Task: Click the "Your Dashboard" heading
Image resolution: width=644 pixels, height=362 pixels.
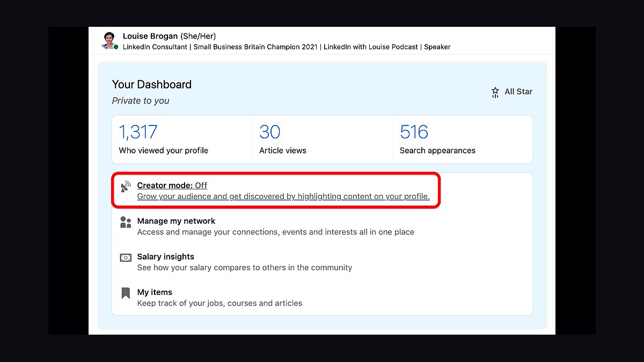Action: click(x=152, y=85)
